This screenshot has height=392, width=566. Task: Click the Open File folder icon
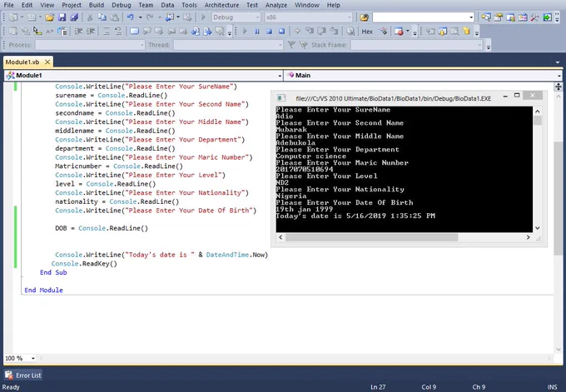click(x=49, y=17)
